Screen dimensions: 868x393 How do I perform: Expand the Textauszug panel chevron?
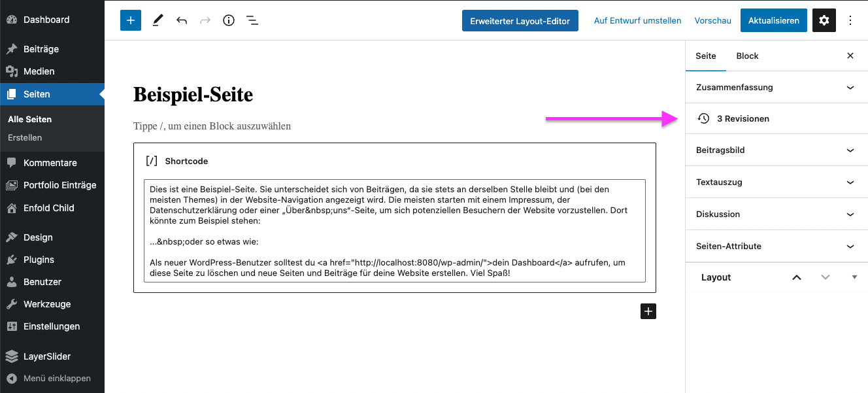pos(850,182)
